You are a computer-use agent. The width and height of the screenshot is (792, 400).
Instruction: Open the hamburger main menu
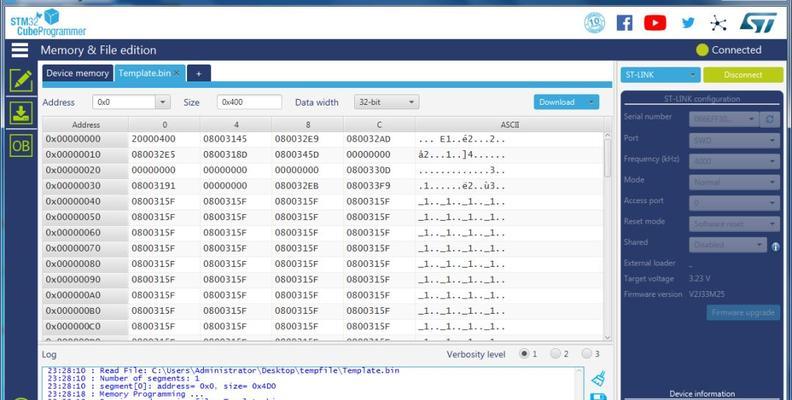[x=20, y=50]
